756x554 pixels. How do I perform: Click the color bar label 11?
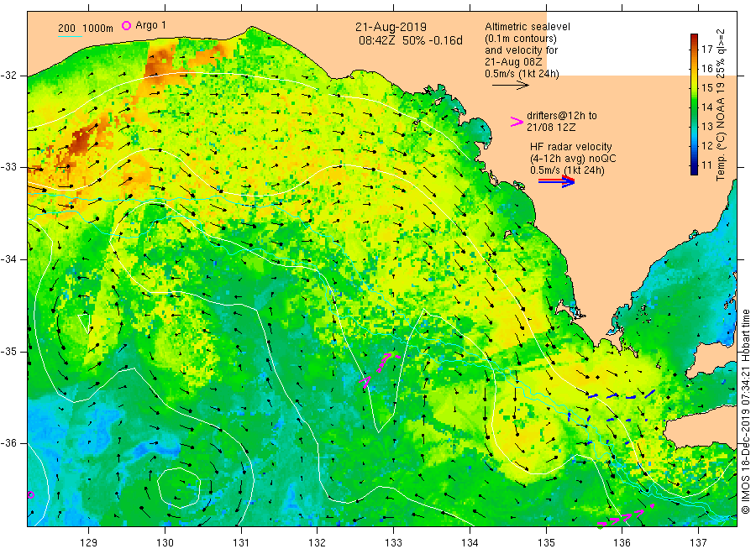pyautogui.click(x=706, y=165)
